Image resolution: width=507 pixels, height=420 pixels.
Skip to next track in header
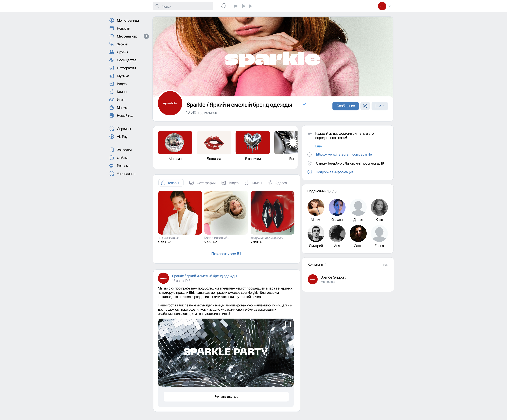(x=251, y=6)
